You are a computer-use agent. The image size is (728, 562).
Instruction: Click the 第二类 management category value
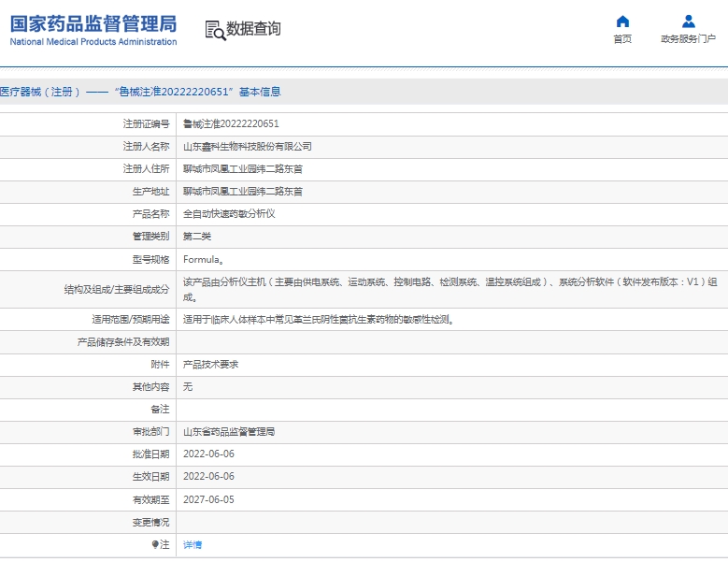(196, 237)
